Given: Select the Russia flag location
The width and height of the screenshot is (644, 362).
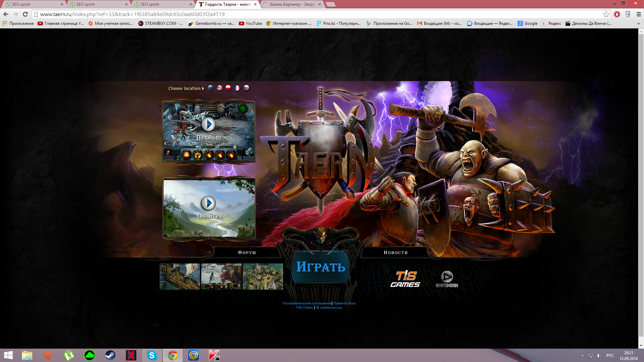Looking at the screenshot, I should pyautogui.click(x=246, y=88).
